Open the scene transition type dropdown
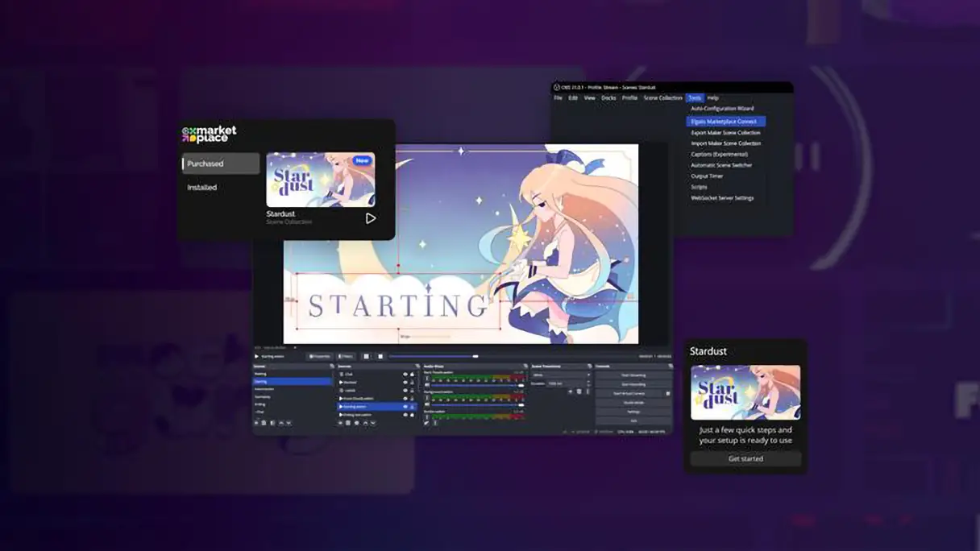This screenshot has height=551, width=980. coord(562,375)
